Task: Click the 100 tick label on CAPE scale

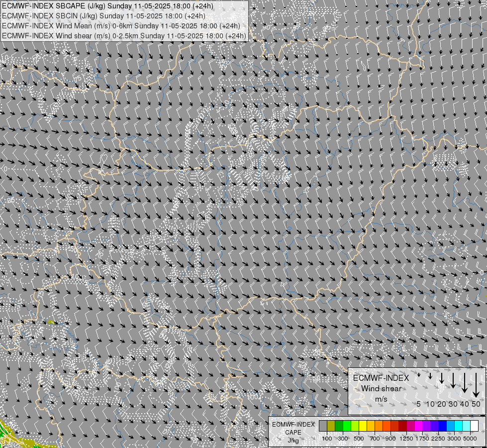Action: click(327, 439)
